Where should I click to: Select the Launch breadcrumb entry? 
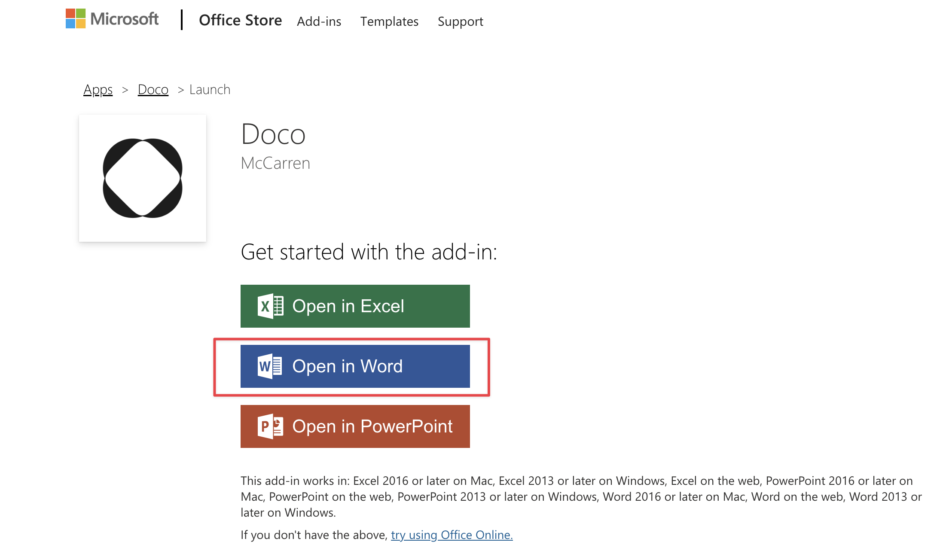coord(210,89)
